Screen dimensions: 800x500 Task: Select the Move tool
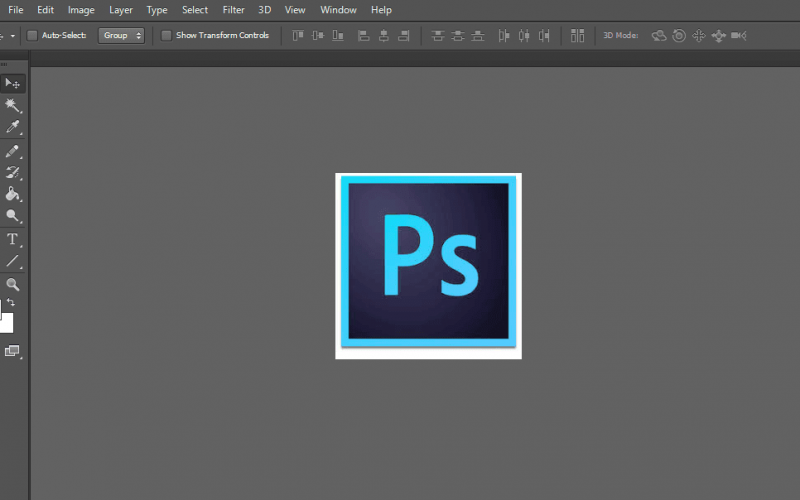point(12,83)
